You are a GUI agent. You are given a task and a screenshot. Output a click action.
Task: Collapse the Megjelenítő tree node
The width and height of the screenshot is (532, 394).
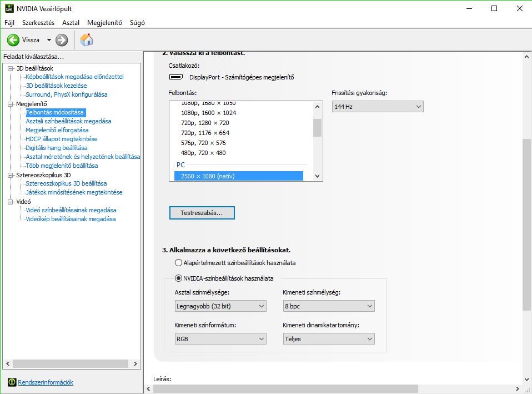[x=11, y=104]
